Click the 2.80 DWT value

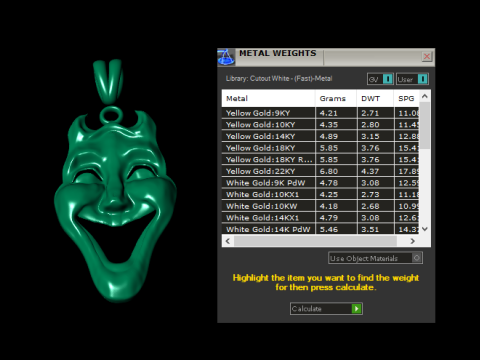point(370,125)
